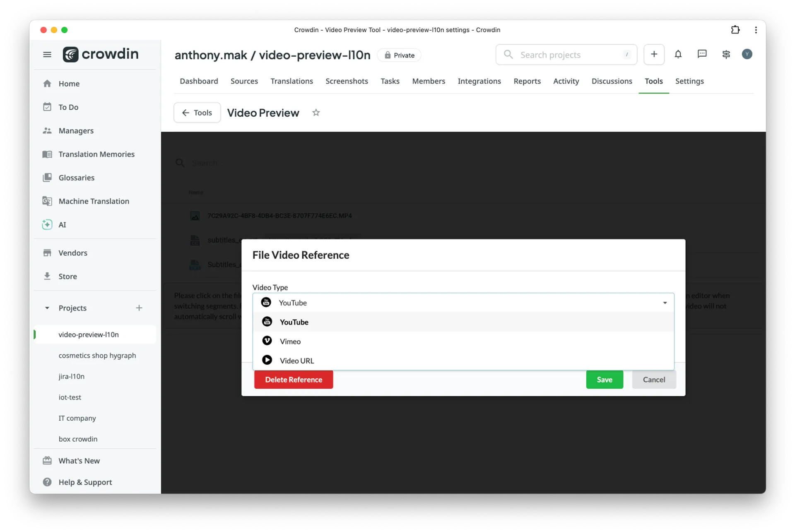Open the Video Type dropdown showing YouTube
Image resolution: width=795 pixels, height=532 pixels.
click(x=463, y=303)
